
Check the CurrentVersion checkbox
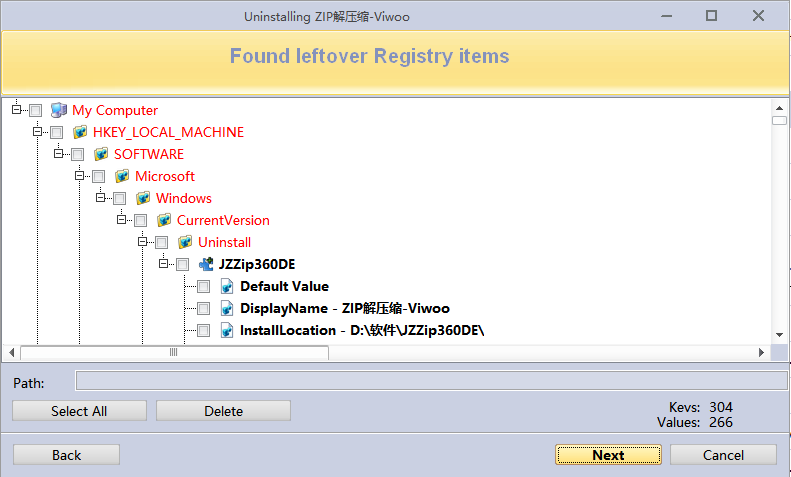141,220
